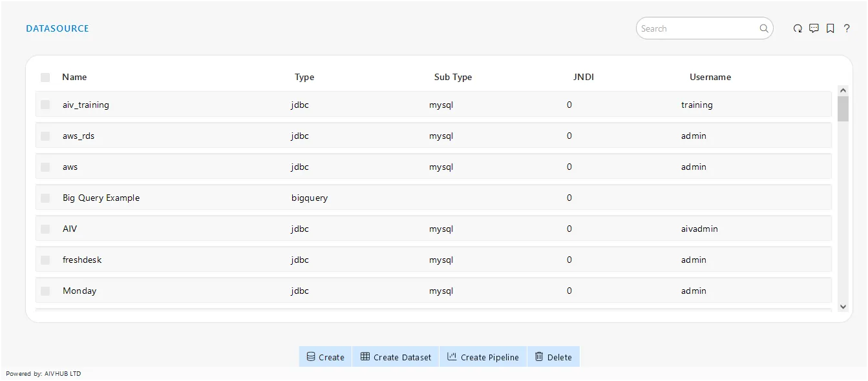Click the bookmark icon
Viewport: 868px width, 381px height.
tap(831, 28)
